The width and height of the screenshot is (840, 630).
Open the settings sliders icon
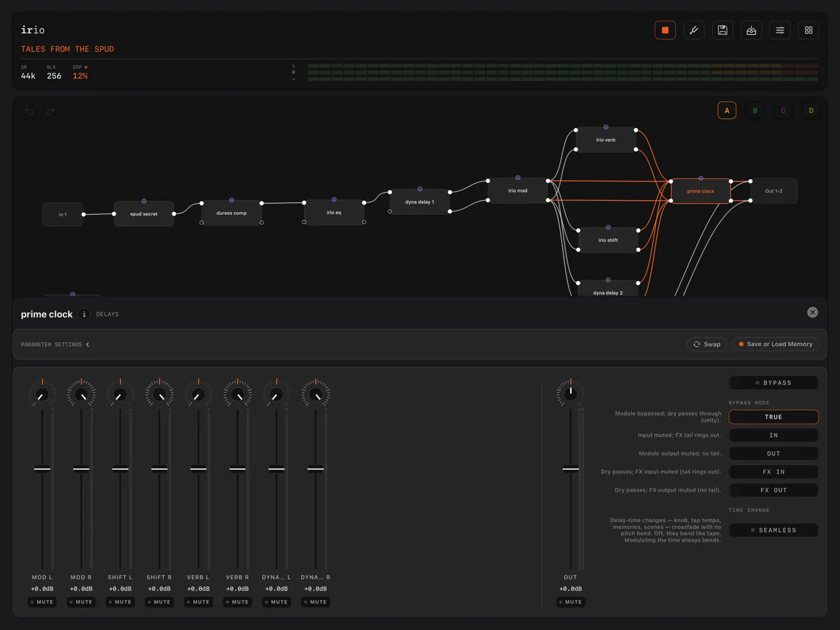pyautogui.click(x=780, y=30)
